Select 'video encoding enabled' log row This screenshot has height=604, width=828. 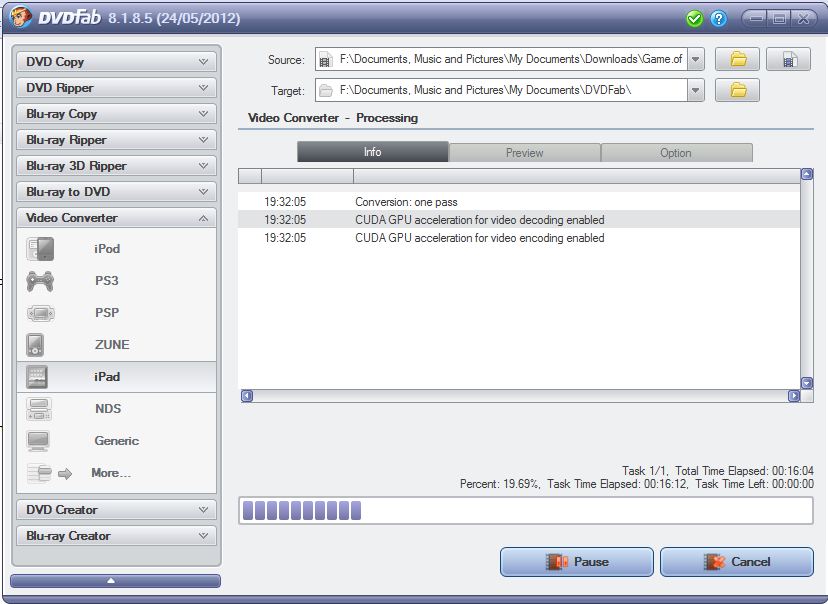click(519, 238)
